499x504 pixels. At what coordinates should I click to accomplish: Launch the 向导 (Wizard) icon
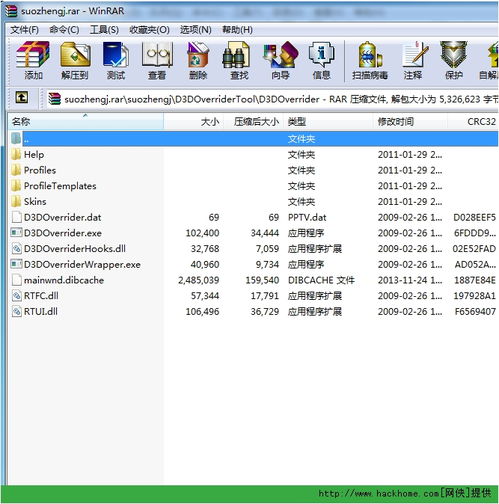[x=280, y=60]
